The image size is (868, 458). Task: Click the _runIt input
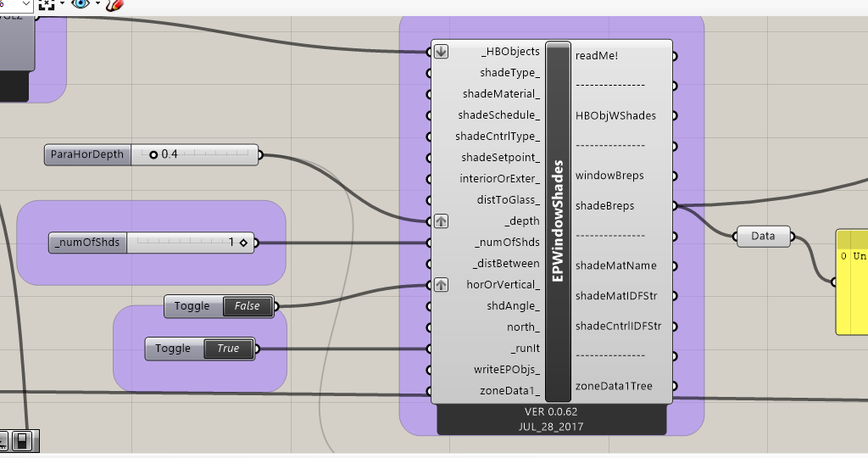point(525,349)
